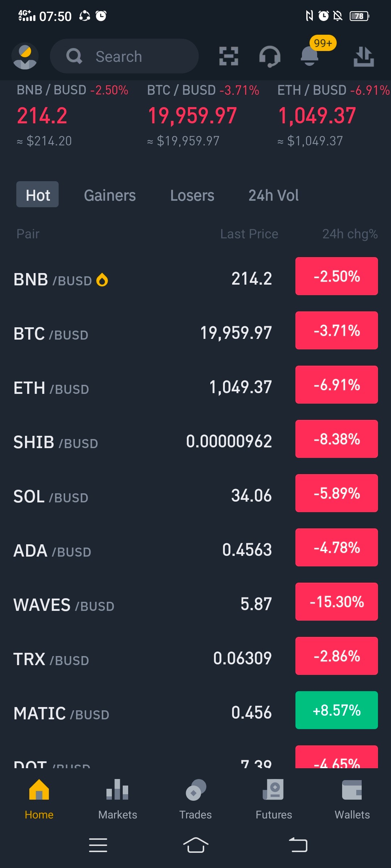This screenshot has height=868, width=391.
Task: Open the BTC/BUSD ticker card at top
Action: pos(203,115)
